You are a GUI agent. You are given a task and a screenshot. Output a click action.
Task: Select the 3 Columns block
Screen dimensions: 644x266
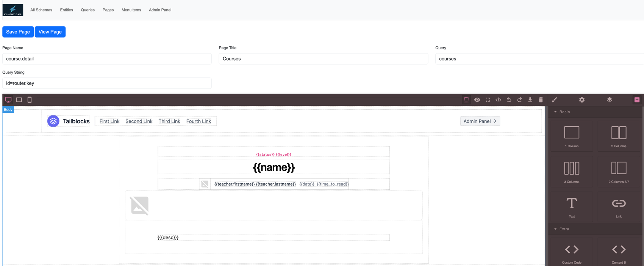click(x=572, y=171)
